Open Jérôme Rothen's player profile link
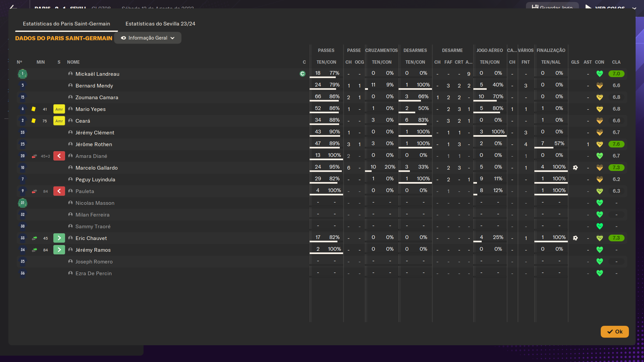This screenshot has height=362, width=644. 94,144
